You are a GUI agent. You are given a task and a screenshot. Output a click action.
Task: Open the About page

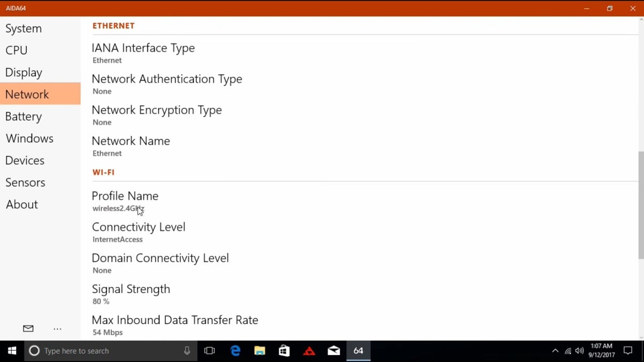(40, 204)
